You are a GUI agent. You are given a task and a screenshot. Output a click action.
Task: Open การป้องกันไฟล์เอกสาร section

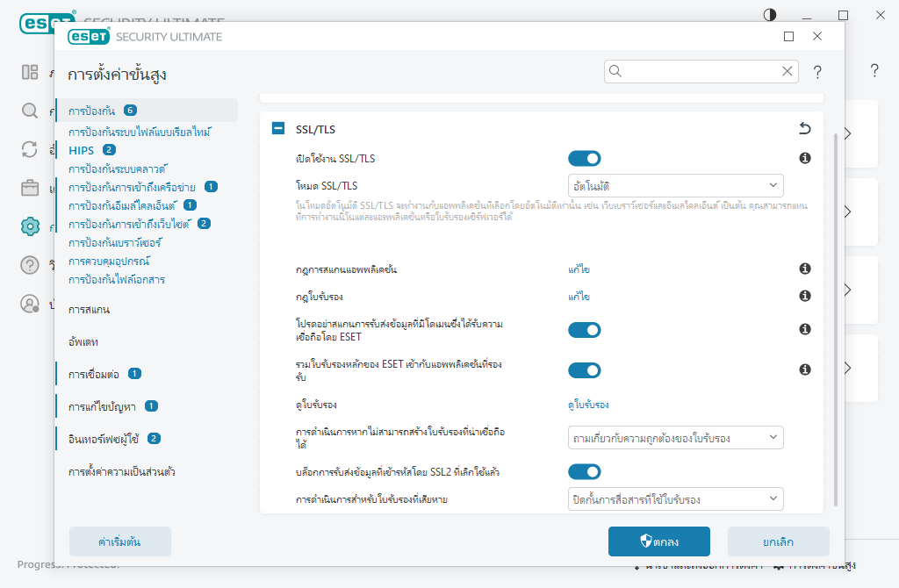(117, 279)
